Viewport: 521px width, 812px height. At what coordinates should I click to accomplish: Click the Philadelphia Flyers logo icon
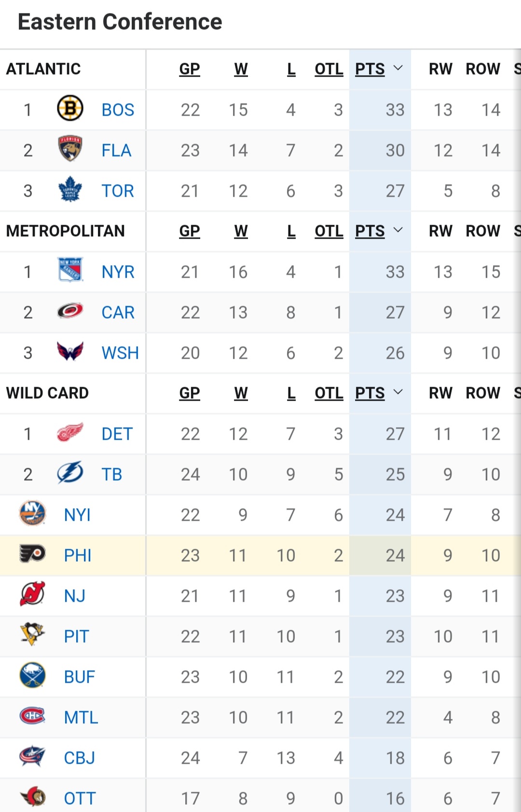[32, 554]
